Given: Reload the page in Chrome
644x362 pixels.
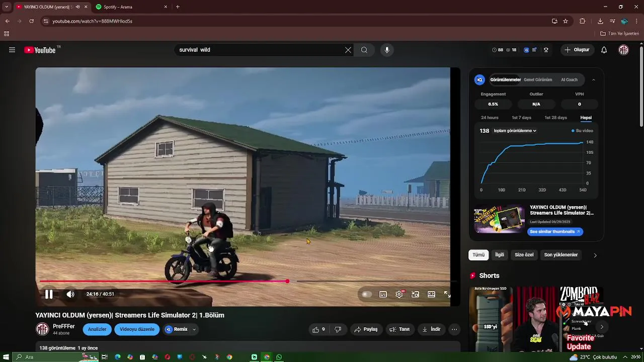Looking at the screenshot, I should coord(31,21).
